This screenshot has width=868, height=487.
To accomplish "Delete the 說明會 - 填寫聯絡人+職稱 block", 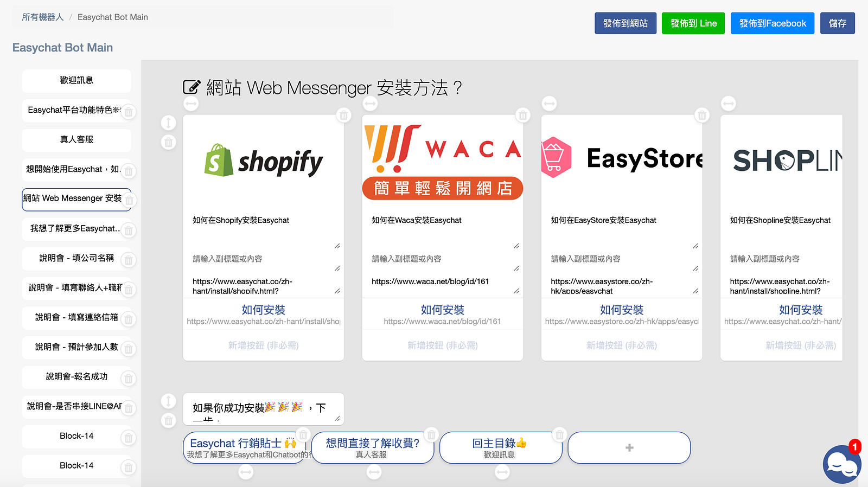I will (129, 290).
